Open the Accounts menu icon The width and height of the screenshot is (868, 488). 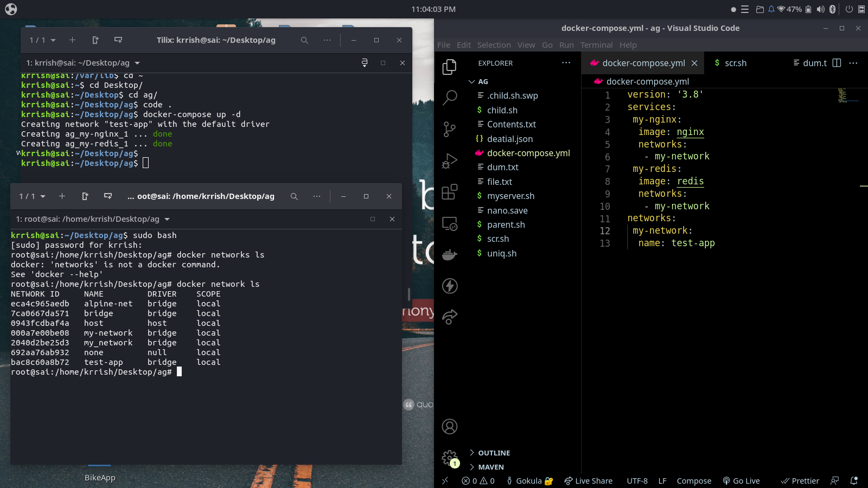click(x=450, y=427)
